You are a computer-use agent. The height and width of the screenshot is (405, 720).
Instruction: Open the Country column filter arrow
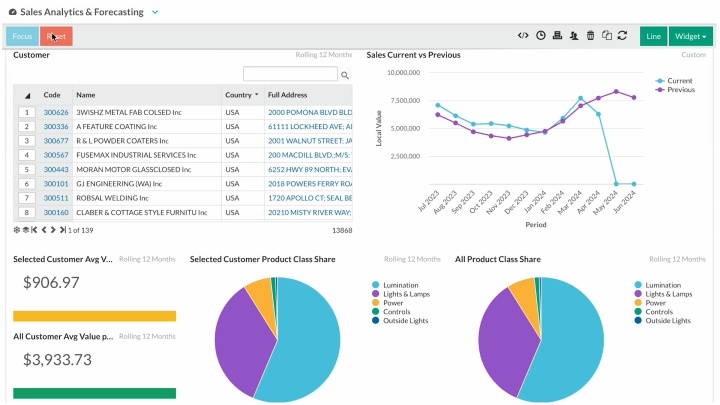click(x=257, y=95)
